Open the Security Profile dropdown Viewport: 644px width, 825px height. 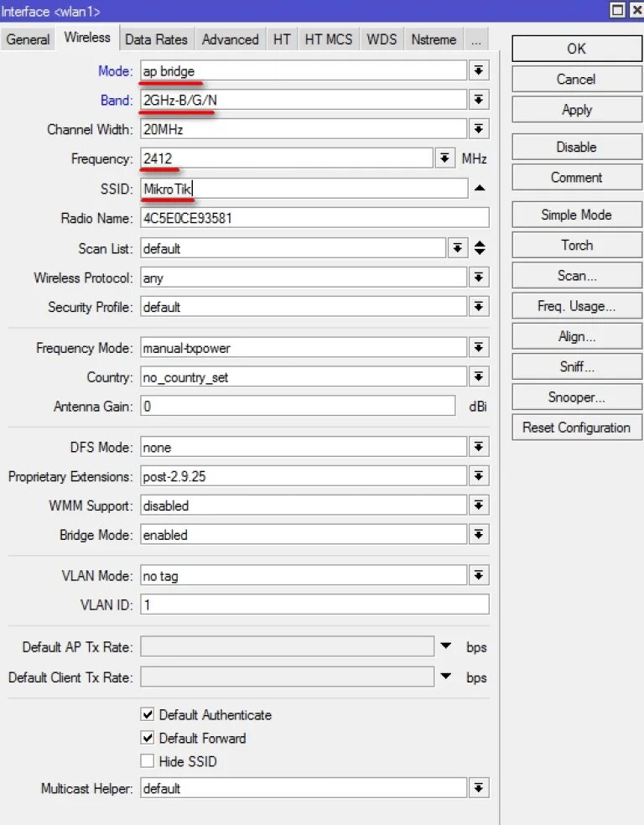[x=479, y=307]
